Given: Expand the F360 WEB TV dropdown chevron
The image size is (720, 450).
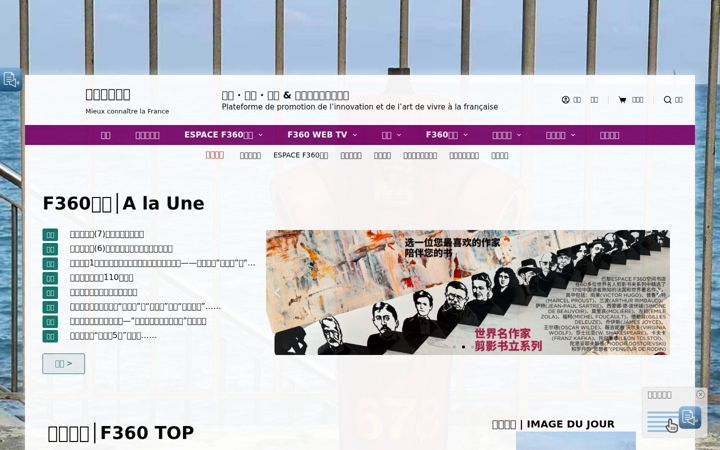Looking at the screenshot, I should 354,135.
